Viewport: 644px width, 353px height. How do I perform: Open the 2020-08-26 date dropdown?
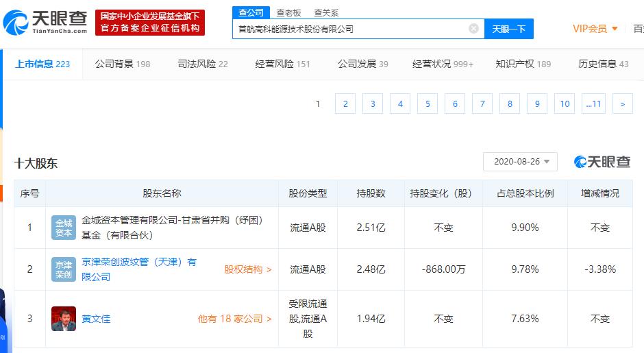[x=521, y=162]
